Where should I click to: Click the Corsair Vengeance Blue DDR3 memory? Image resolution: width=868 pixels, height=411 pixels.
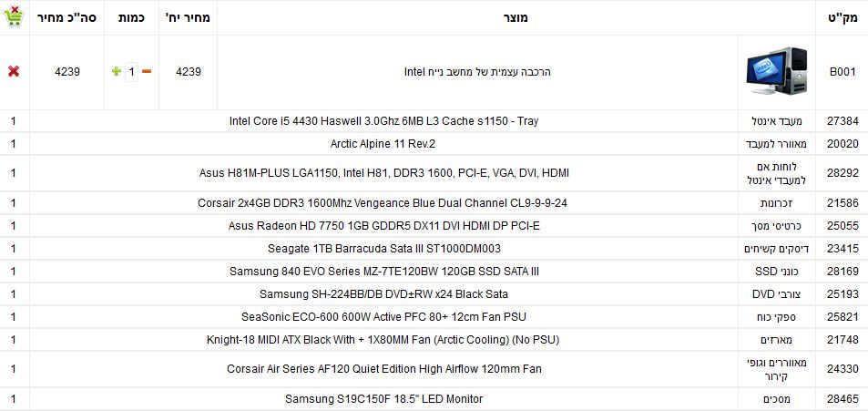383,202
